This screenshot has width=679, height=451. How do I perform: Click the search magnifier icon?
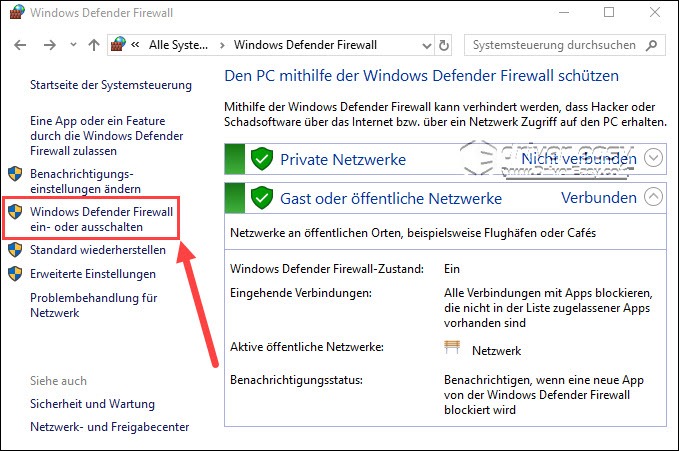652,45
